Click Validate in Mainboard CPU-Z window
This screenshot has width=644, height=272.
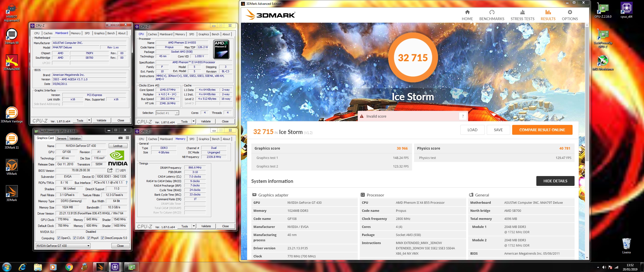[x=101, y=120]
